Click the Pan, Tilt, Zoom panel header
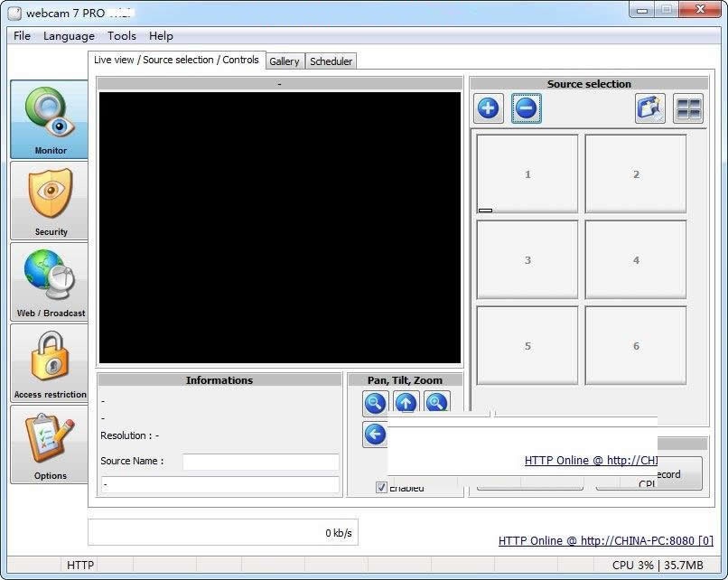 click(405, 379)
